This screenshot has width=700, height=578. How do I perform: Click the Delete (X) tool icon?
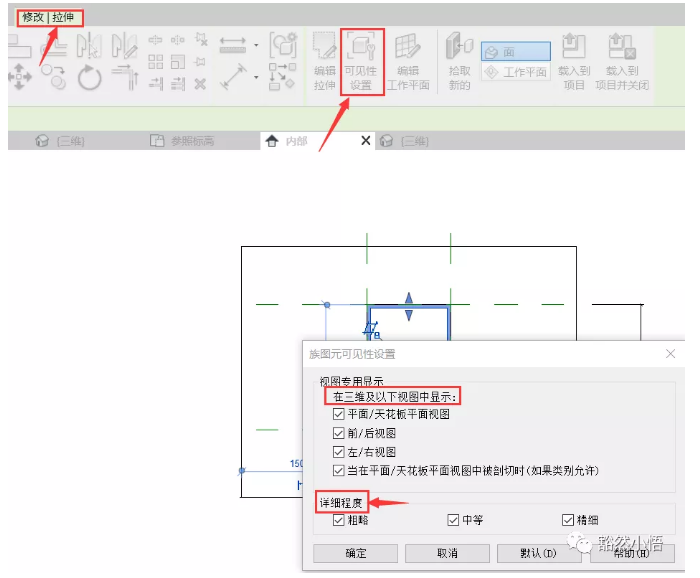[x=200, y=83]
